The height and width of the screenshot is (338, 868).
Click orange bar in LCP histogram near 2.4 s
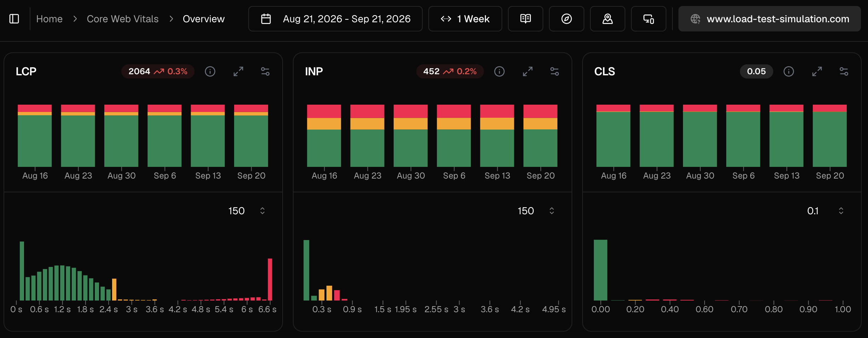[114, 290]
